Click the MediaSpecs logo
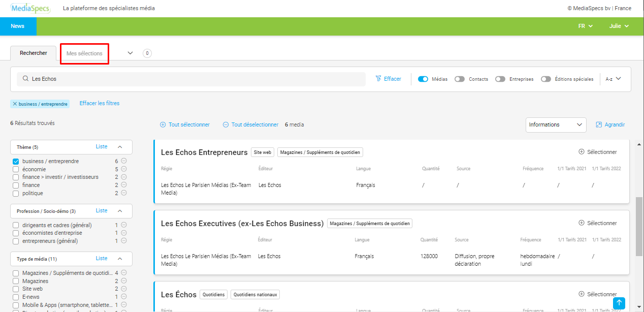The width and height of the screenshot is (644, 312). point(30,8)
